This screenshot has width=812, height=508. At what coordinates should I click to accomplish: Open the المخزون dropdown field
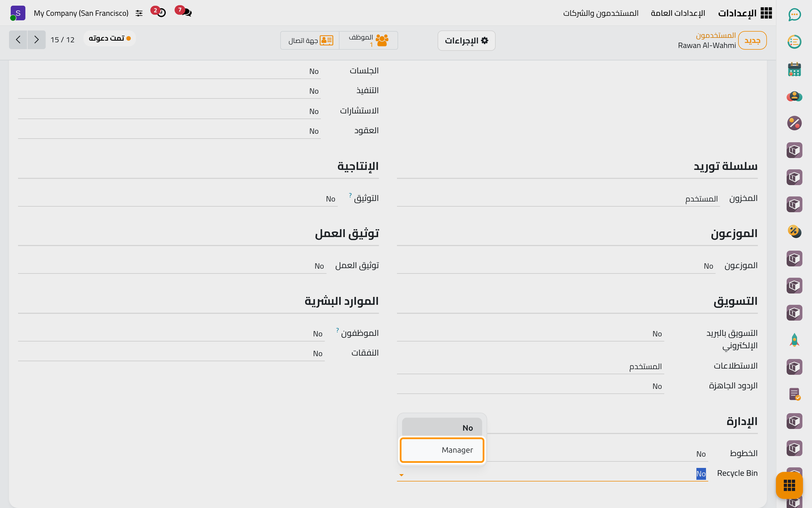click(x=557, y=199)
